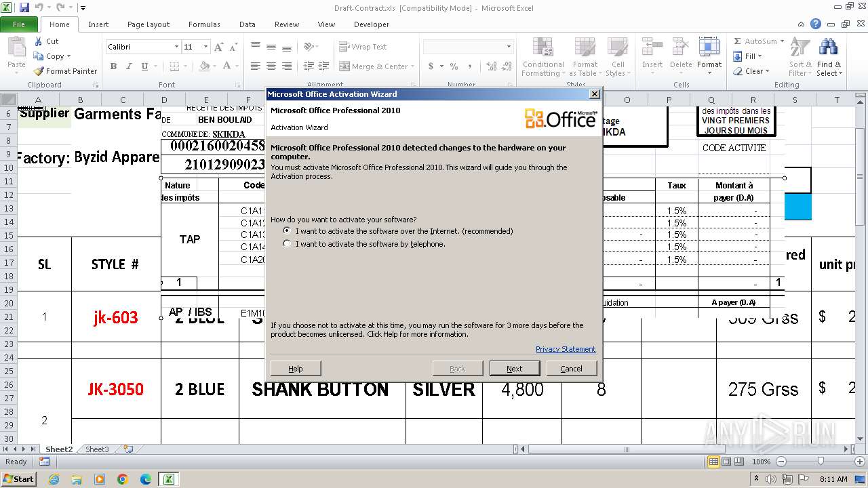The width and height of the screenshot is (868, 488).
Task: Switch to Data ribbon tab
Action: click(248, 24)
